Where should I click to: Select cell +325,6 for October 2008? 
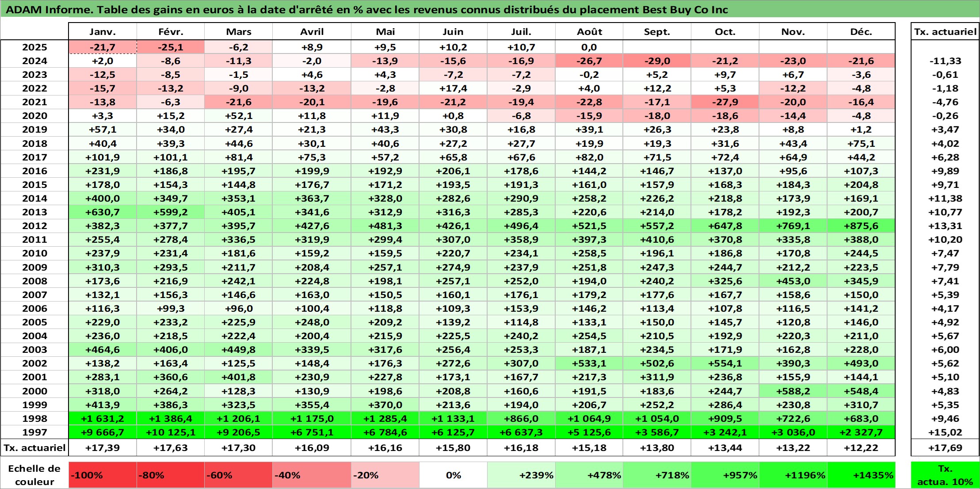point(725,281)
